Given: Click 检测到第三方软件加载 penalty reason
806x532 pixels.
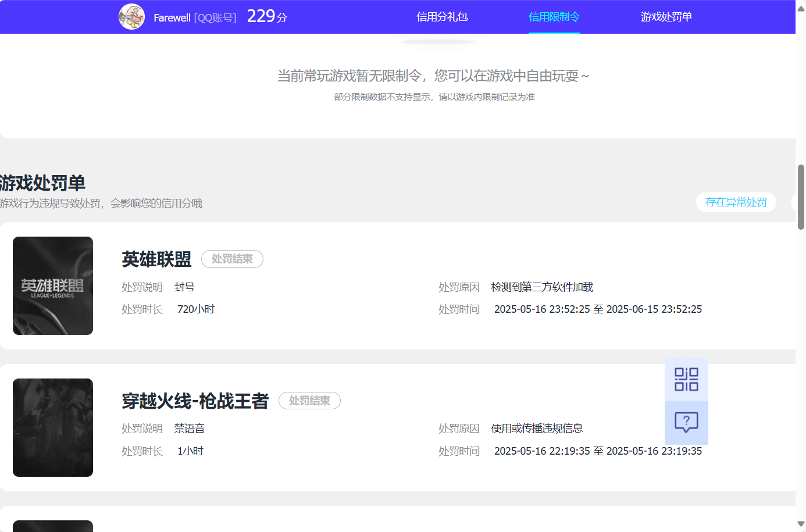Looking at the screenshot, I should pos(542,287).
